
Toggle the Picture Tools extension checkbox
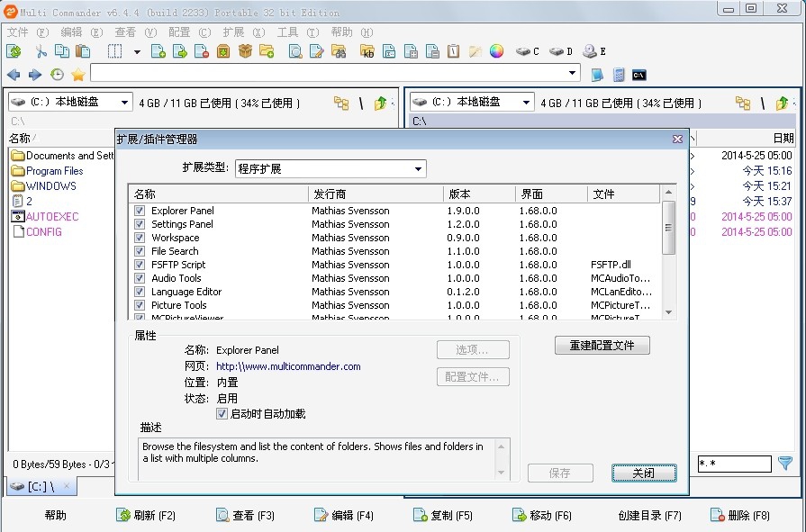140,305
